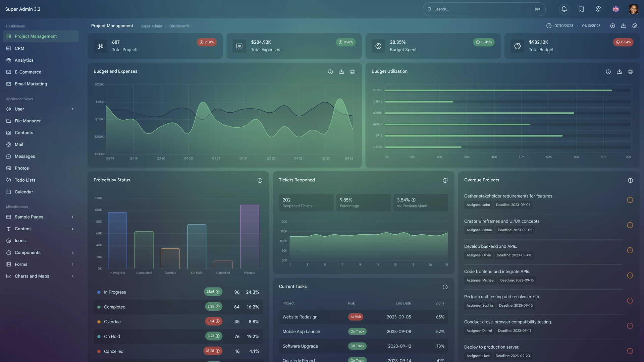644x362 pixels.
Task: Click the 202 Reopened Tickets card
Action: click(x=306, y=202)
